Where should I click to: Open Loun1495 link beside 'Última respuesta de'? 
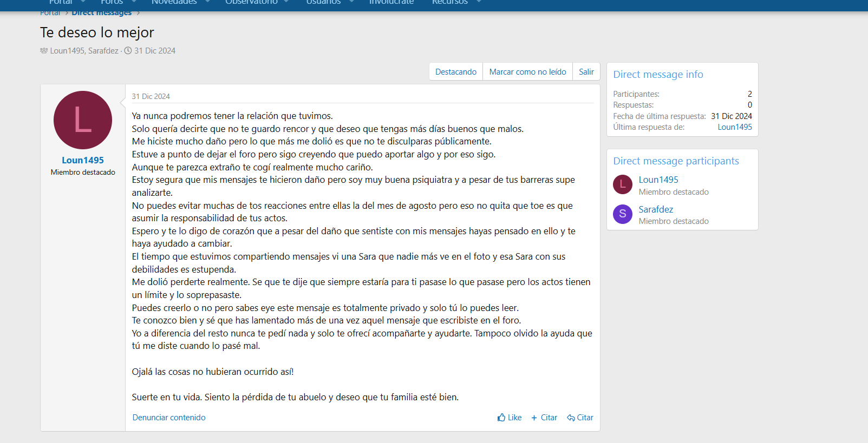(735, 127)
